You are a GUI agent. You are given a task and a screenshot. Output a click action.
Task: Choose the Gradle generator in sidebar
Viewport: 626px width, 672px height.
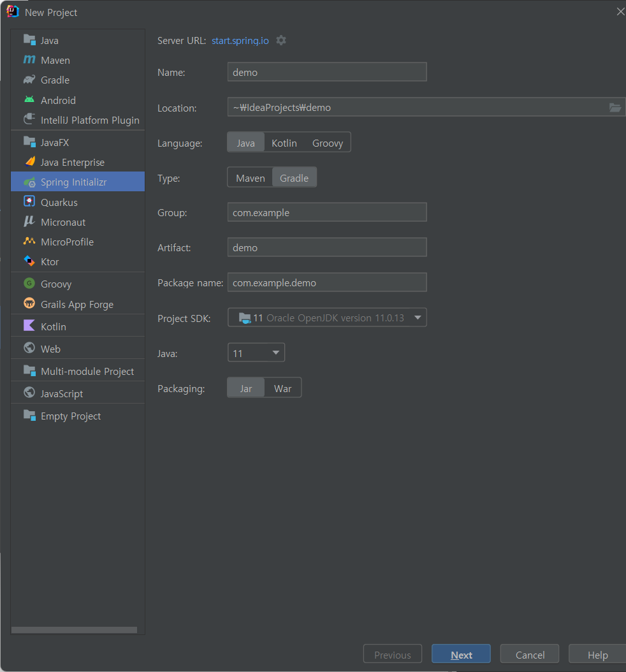[78, 80]
